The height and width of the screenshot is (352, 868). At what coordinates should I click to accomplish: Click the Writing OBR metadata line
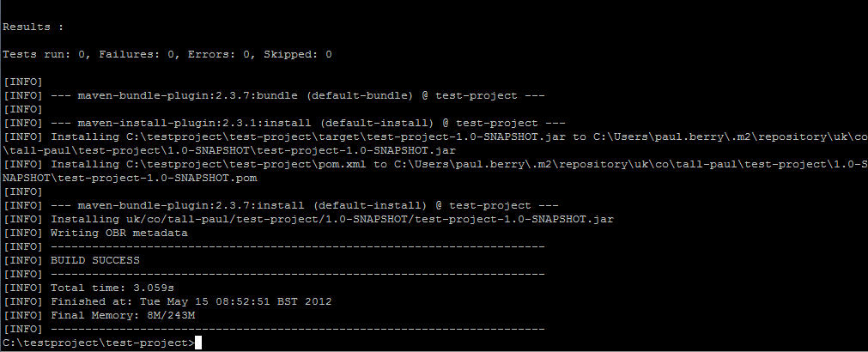coord(95,233)
